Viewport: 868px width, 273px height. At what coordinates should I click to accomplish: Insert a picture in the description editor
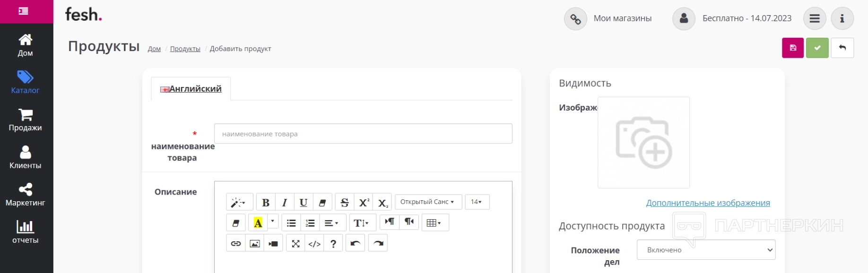pos(255,243)
